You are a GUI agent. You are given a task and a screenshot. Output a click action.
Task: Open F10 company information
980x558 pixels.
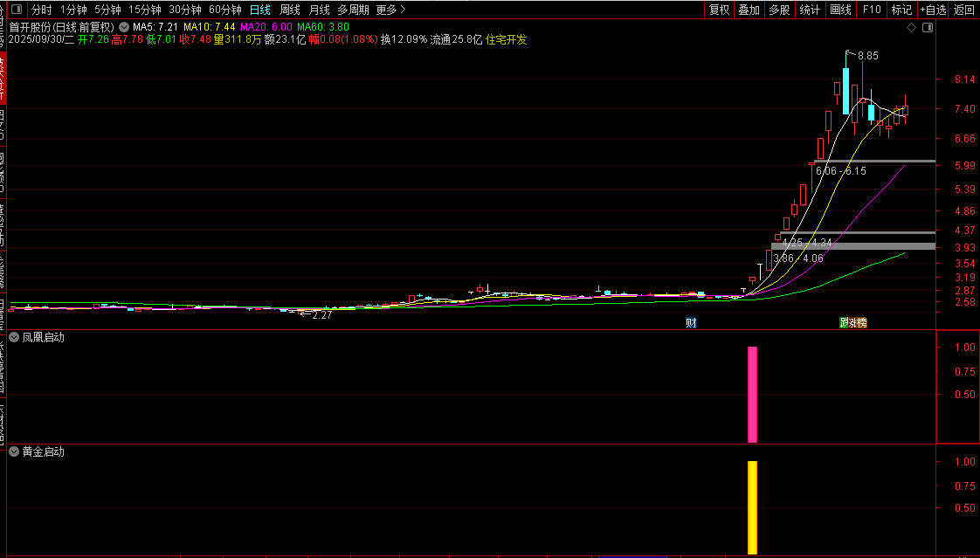[872, 10]
